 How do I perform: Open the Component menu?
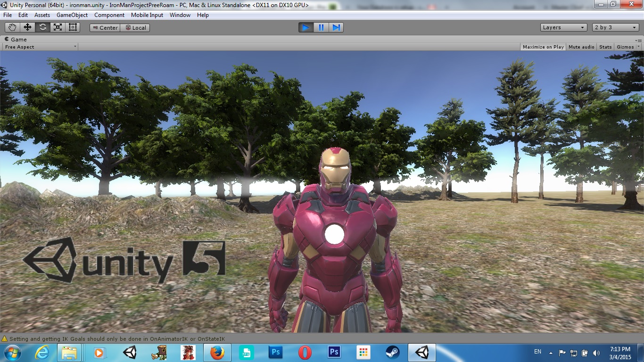(x=109, y=15)
